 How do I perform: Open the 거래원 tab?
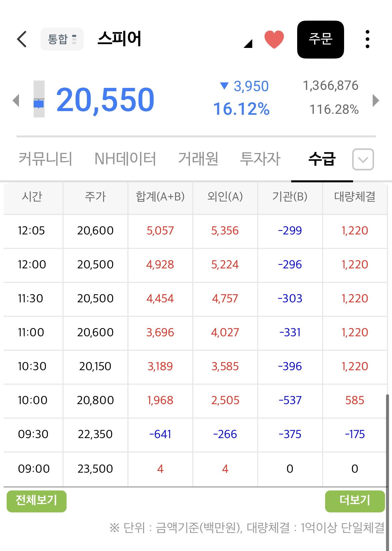[x=198, y=159]
